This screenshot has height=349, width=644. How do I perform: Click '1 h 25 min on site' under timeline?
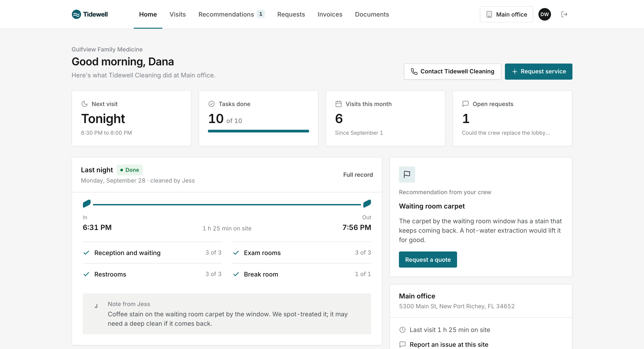tap(227, 228)
